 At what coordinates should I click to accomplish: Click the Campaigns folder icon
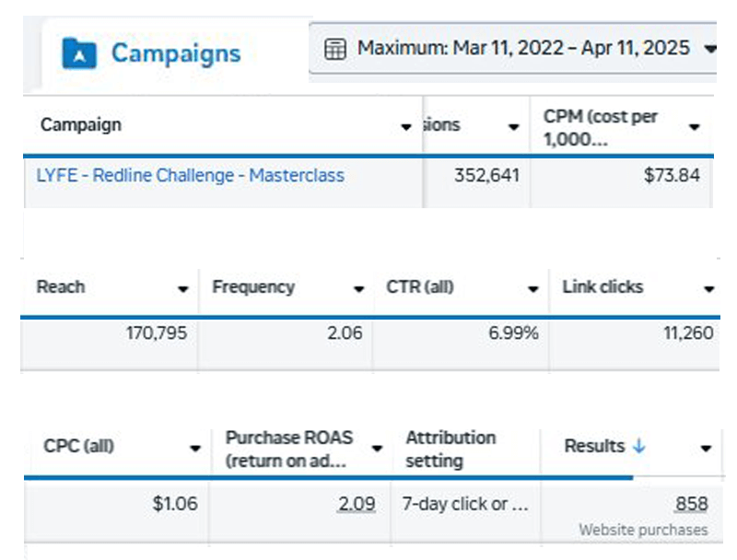[x=79, y=53]
